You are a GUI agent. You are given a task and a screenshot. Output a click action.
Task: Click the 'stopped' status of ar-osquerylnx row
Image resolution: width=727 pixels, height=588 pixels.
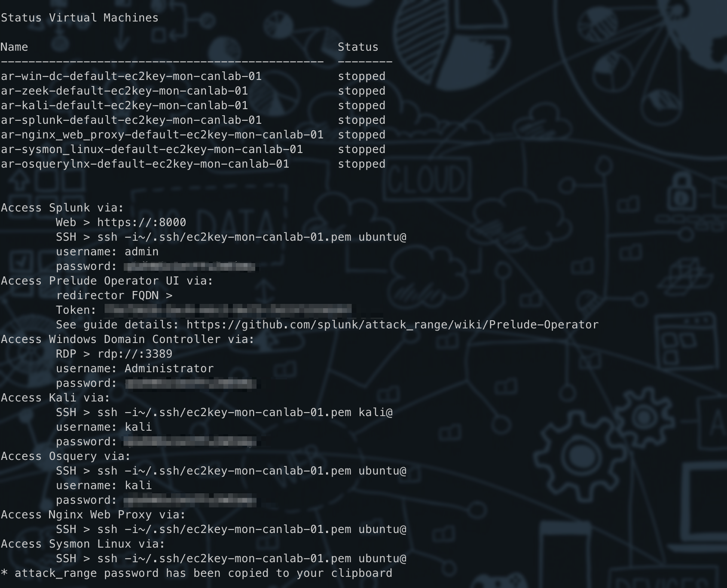tap(361, 164)
